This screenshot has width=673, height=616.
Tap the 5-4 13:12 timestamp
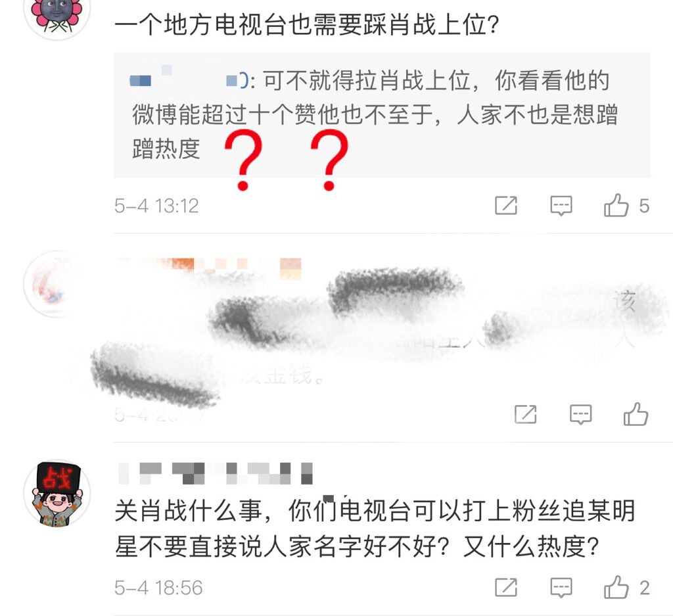(x=156, y=206)
